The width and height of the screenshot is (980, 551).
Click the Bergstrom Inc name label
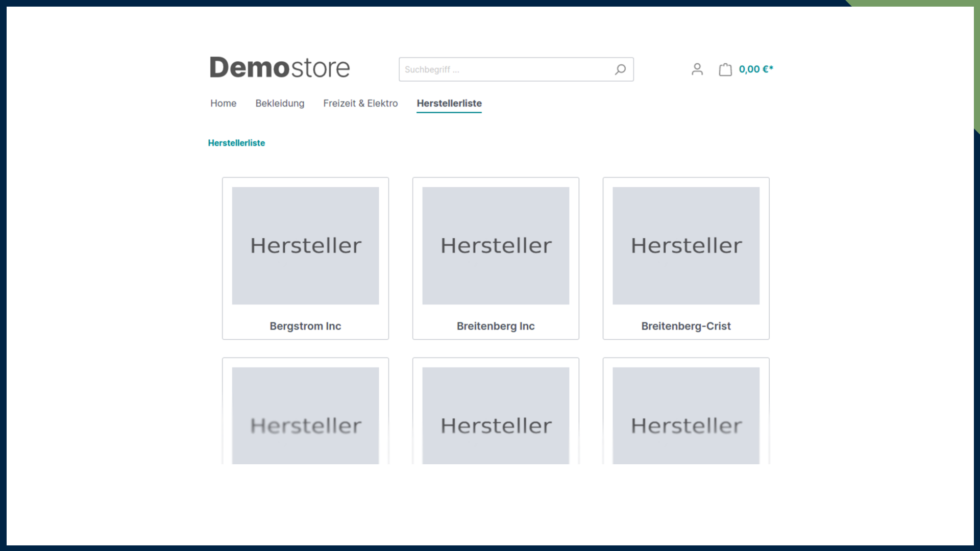(x=305, y=326)
